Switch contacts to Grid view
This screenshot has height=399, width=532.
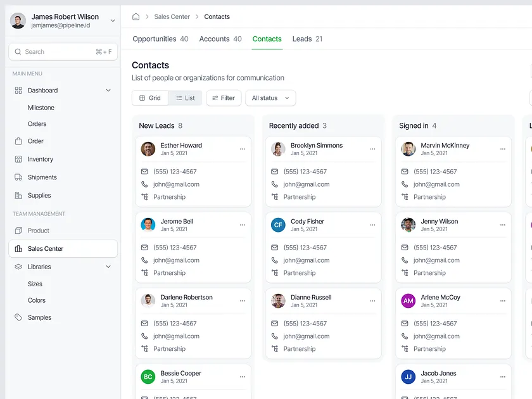(x=150, y=98)
